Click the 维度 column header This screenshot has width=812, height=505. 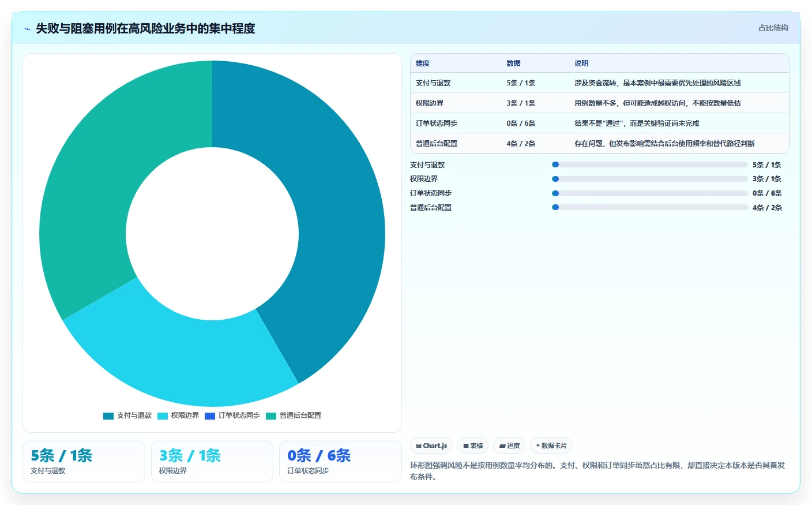423,63
